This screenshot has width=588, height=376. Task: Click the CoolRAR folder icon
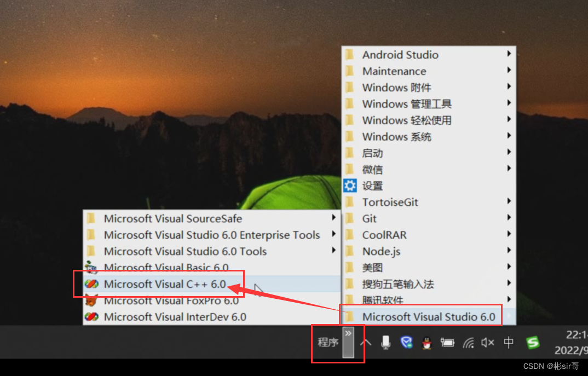coord(349,235)
